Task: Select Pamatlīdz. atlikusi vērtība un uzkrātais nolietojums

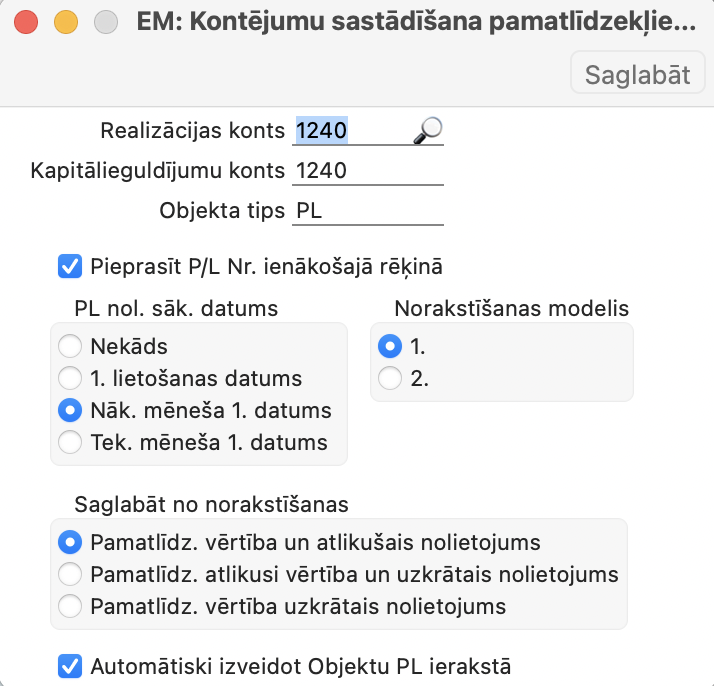Action: (x=70, y=574)
